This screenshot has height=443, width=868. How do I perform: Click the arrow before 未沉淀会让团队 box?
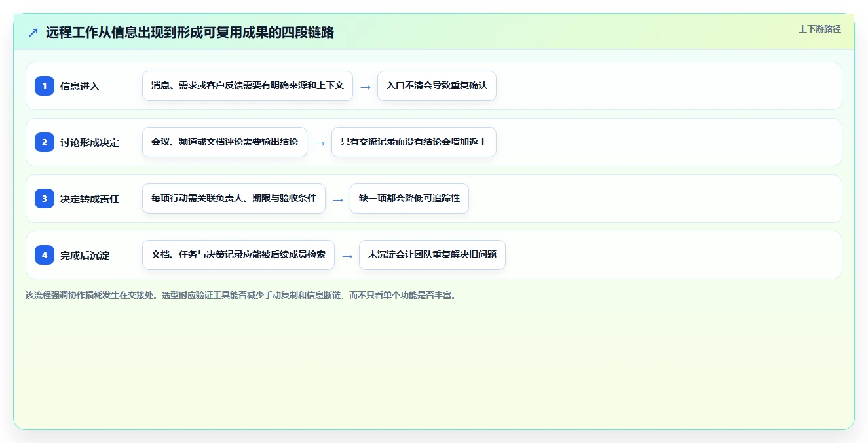(347, 256)
